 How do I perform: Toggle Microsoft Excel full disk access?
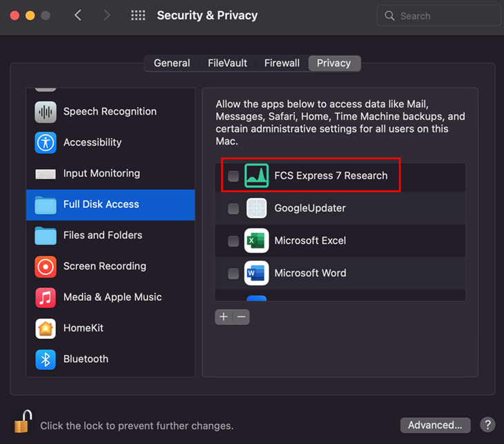click(x=233, y=241)
